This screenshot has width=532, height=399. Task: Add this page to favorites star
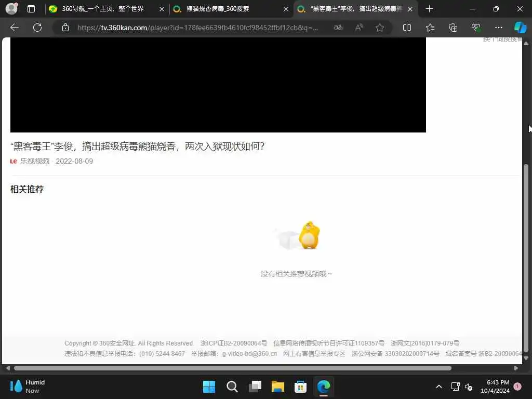point(380,28)
